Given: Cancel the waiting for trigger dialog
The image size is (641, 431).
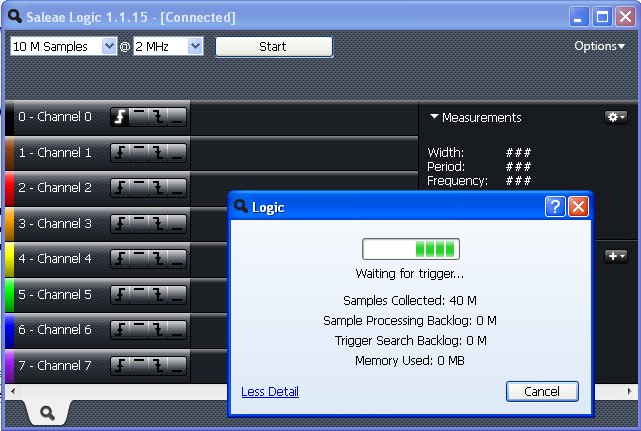Looking at the screenshot, I should click(542, 391).
